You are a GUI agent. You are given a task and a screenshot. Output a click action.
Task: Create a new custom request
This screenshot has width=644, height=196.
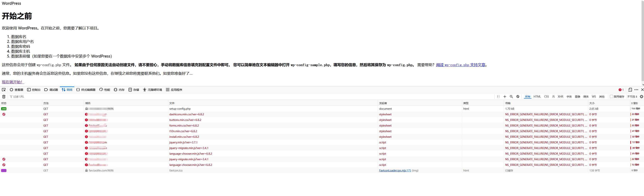[x=504, y=97]
